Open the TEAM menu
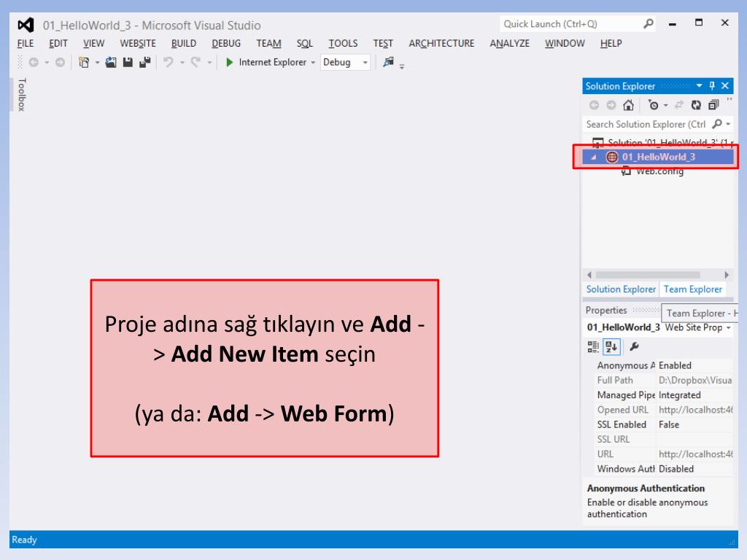747x560 pixels. click(x=268, y=43)
